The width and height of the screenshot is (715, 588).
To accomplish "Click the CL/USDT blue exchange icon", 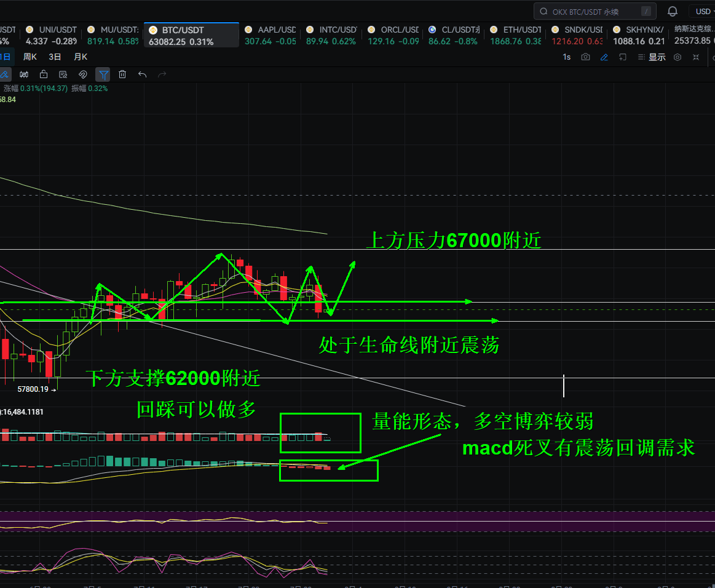I will click(x=432, y=30).
